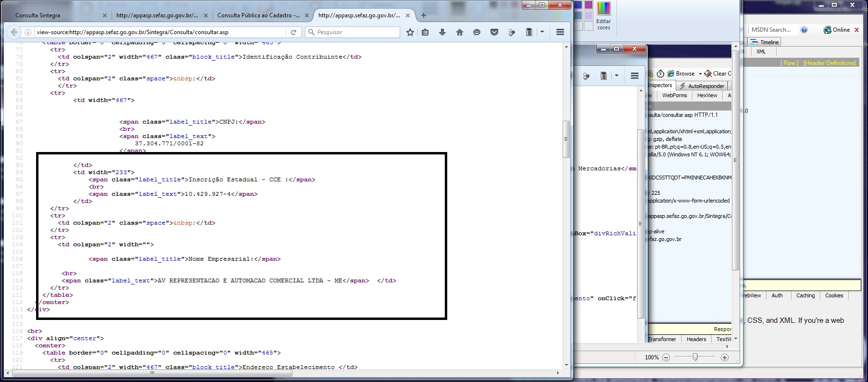Viewport: 868px width, 382px height.
Task: Pick the magenta color swatch in Paint
Action: 589,5
